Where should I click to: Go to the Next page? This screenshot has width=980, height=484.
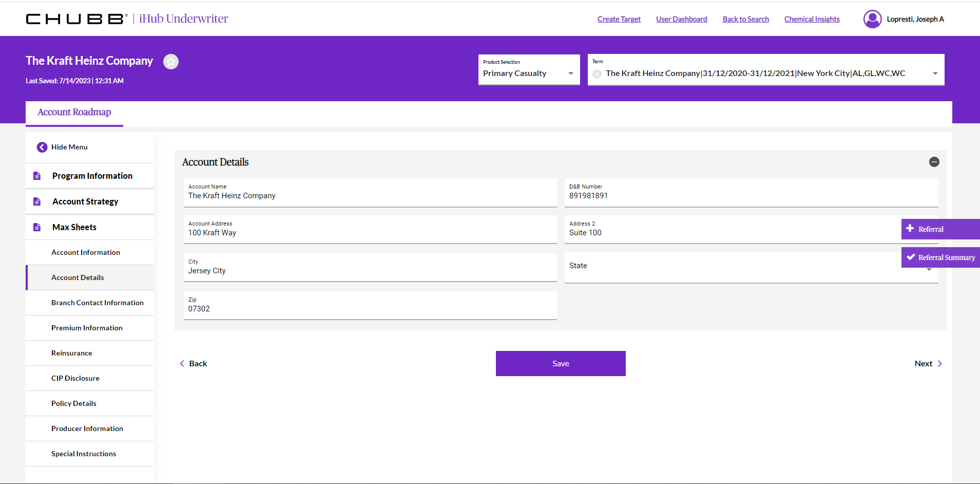928,363
